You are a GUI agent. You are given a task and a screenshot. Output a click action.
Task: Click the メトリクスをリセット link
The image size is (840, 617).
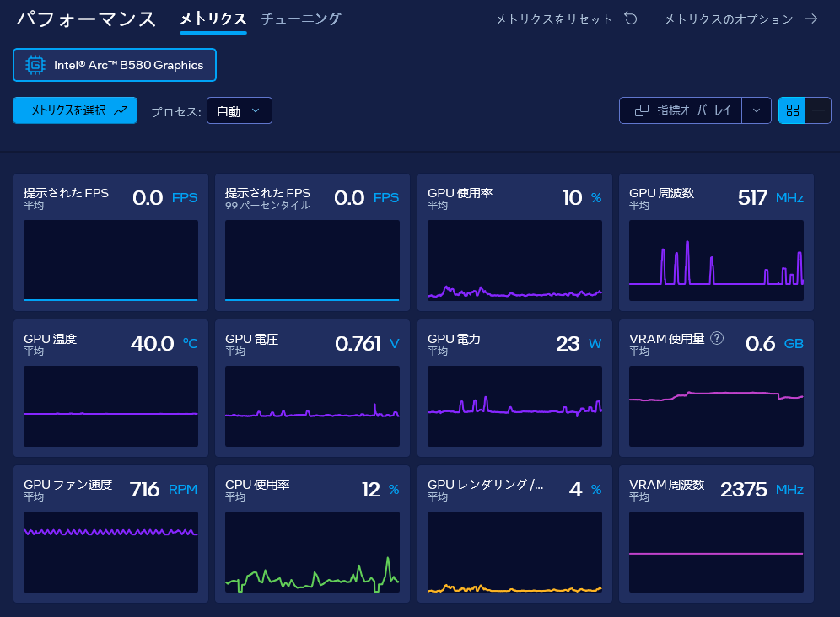click(x=554, y=19)
